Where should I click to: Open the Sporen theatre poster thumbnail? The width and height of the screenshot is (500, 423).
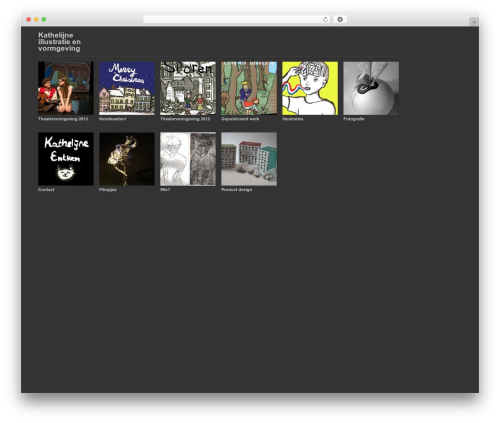188,88
